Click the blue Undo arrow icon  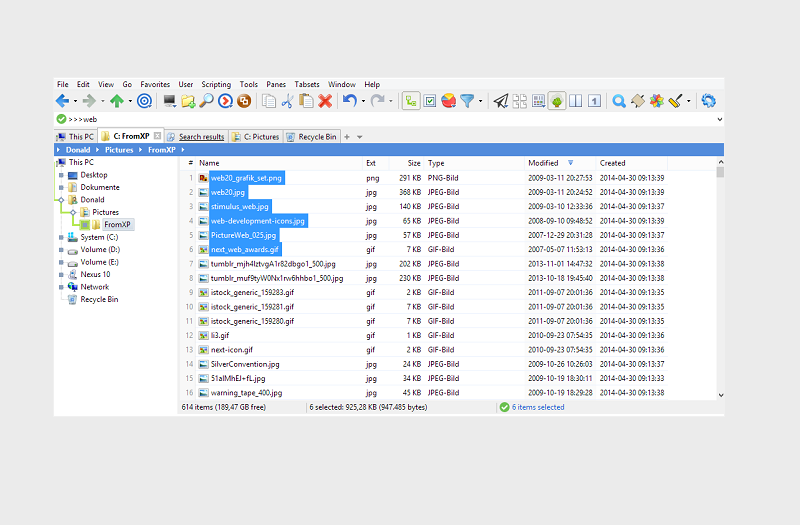tap(348, 101)
